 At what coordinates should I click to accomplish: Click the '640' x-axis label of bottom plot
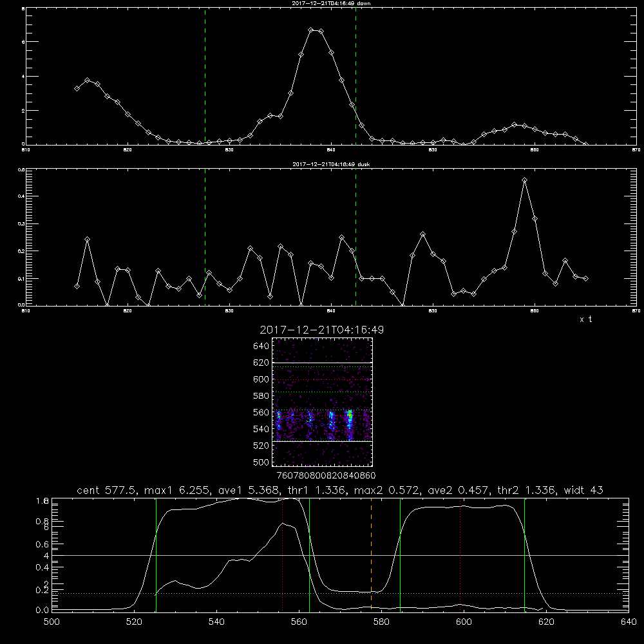(x=629, y=622)
